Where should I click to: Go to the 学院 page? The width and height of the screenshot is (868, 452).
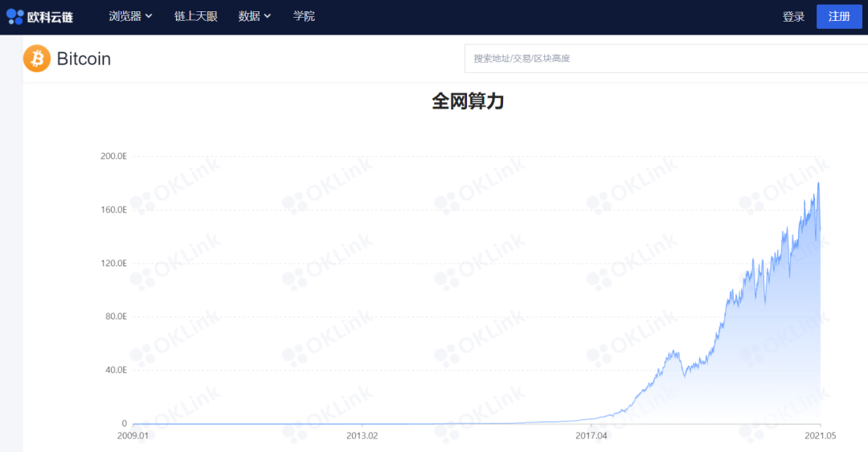click(x=304, y=17)
